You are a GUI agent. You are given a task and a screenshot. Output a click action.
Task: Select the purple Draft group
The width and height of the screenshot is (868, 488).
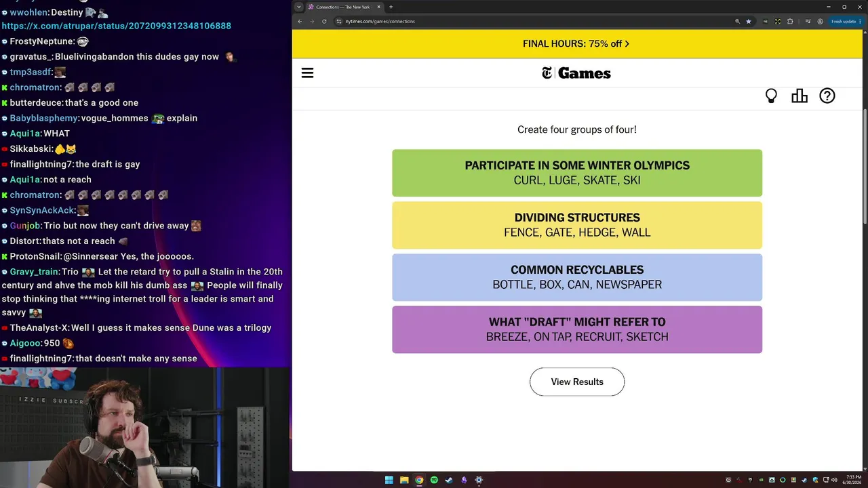577,329
